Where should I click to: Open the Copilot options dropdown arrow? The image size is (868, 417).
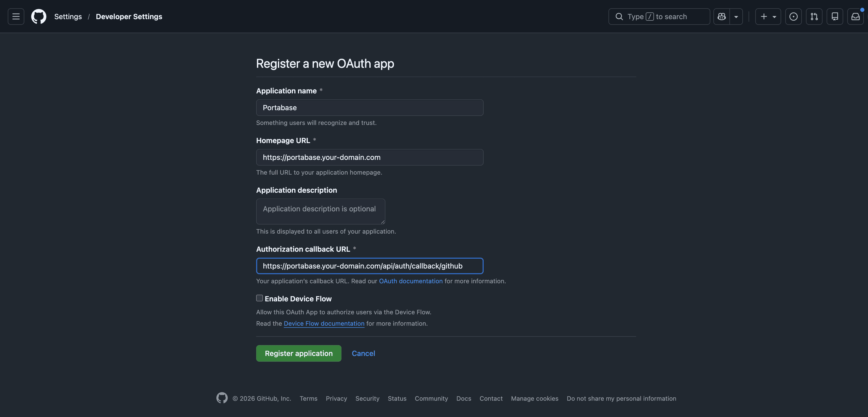(736, 16)
